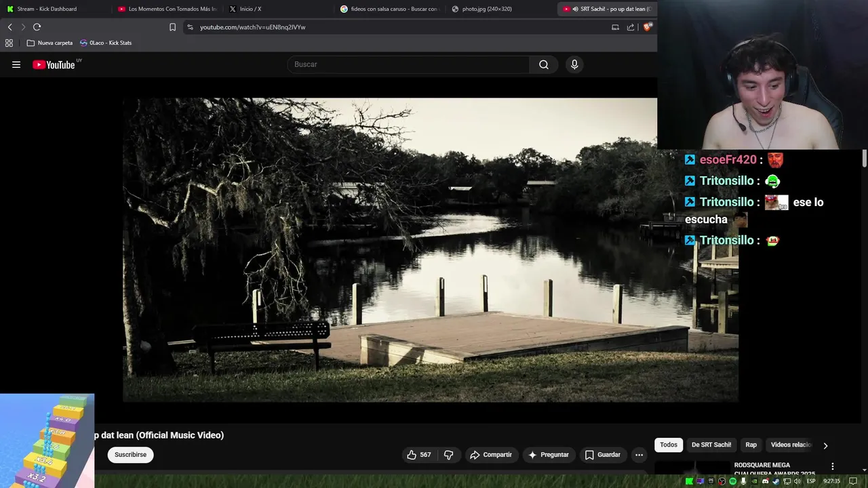Click the stairs game thumbnail overlay
This screenshot has width=868, height=488.
[47, 441]
